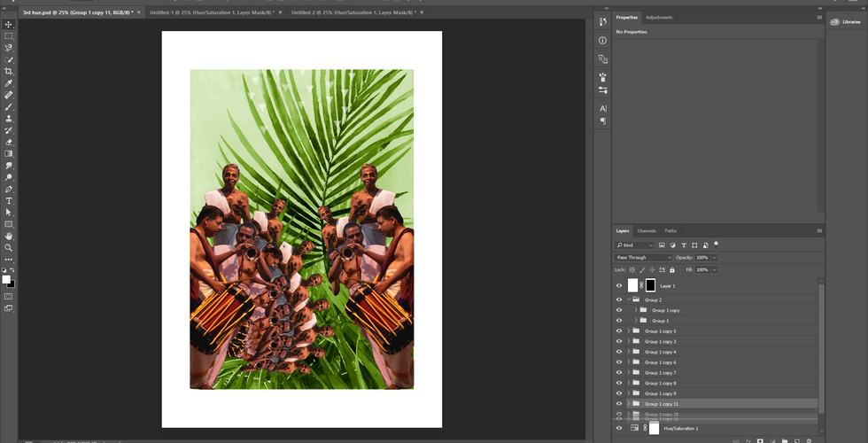Hide the Layer 1 layer
This screenshot has width=868, height=443.
click(619, 286)
